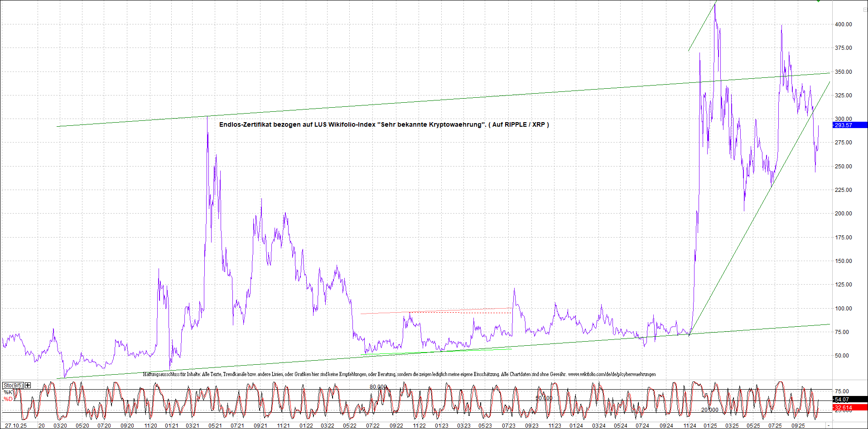868x429 pixels.
Task: Click the red 32.614 %D value tag
Action: pyautogui.click(x=849, y=408)
